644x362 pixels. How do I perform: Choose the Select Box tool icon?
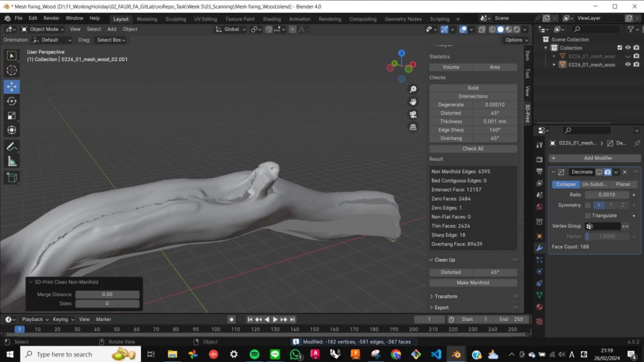click(12, 56)
